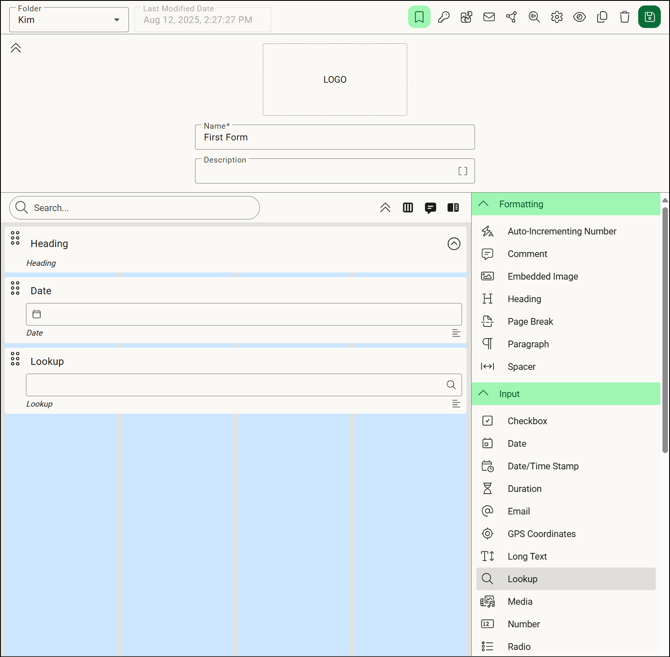Toggle the highlighted bookmark icon
This screenshot has height=657, width=670.
tap(419, 17)
